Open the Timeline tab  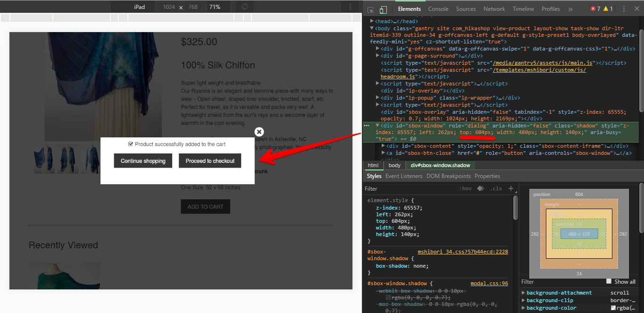click(x=523, y=9)
